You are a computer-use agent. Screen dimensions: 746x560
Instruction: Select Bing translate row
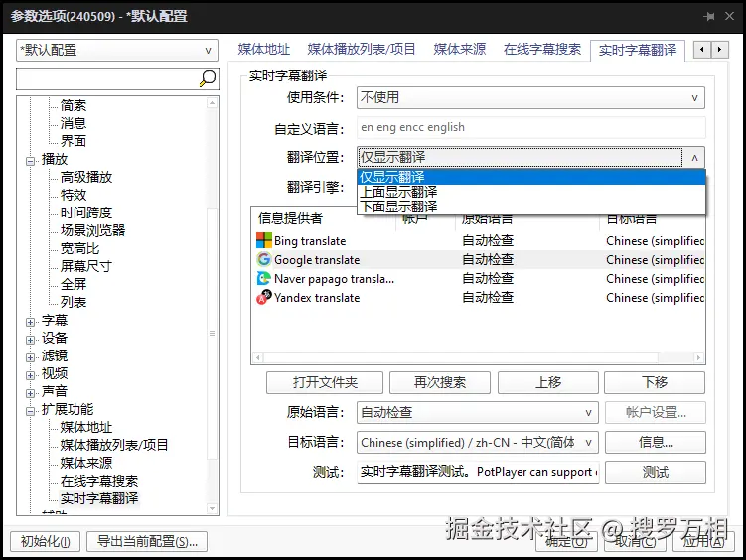480,241
